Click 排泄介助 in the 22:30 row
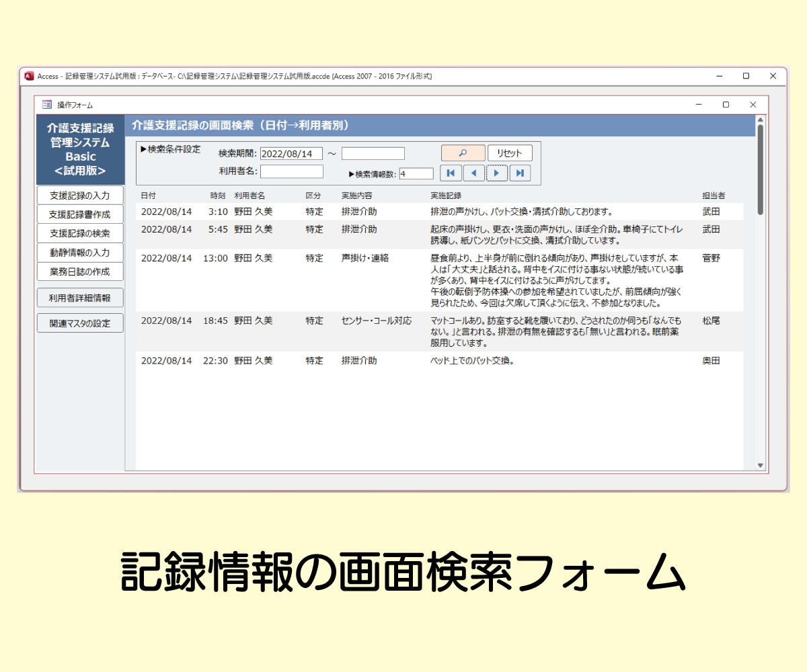Screen dimensions: 807x672 pos(359,361)
